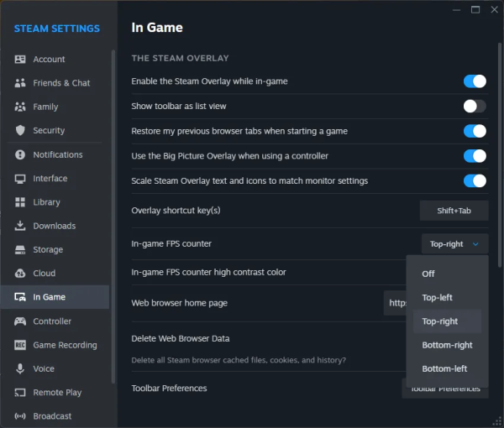Image resolution: width=504 pixels, height=428 pixels.
Task: Click the Downloads arrow icon
Action: click(x=20, y=226)
